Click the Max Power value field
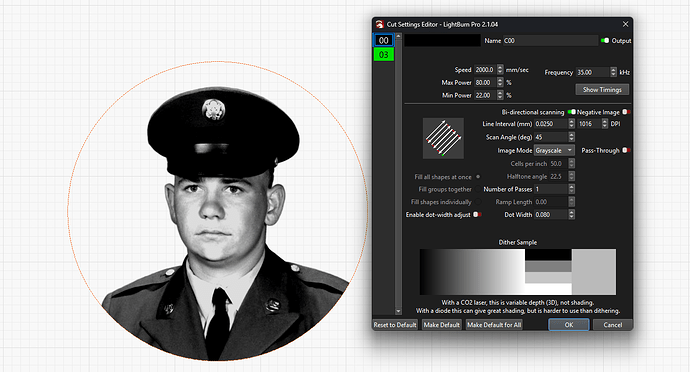 485,82
